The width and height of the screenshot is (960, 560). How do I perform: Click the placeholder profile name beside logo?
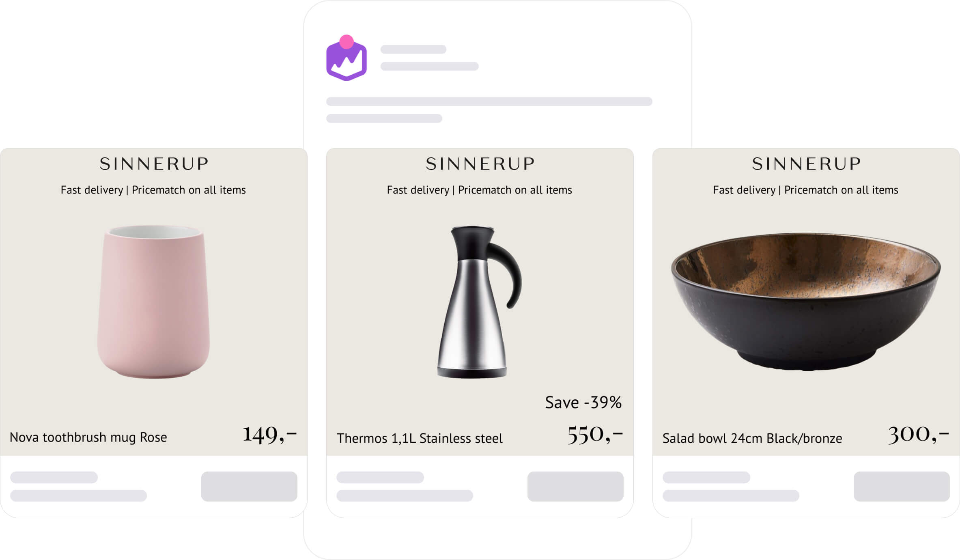413,50
